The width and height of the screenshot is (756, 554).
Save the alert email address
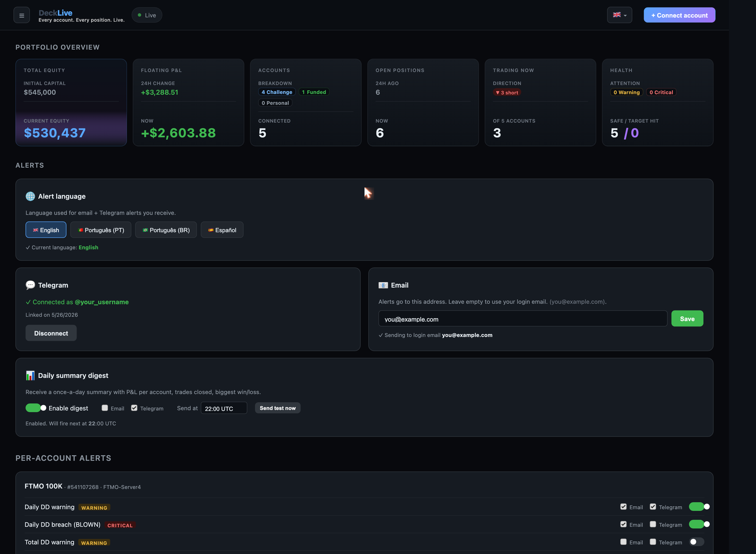point(687,319)
